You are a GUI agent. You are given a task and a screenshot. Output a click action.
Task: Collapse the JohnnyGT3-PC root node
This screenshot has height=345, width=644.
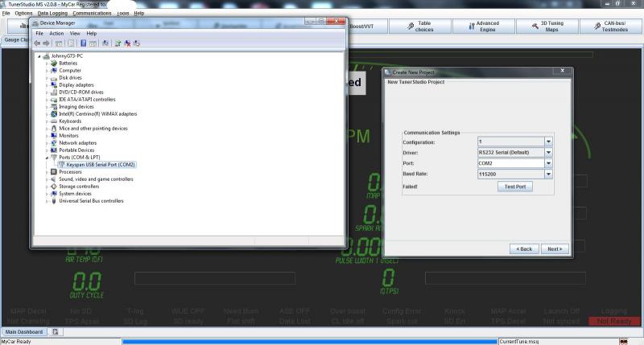tap(39, 56)
